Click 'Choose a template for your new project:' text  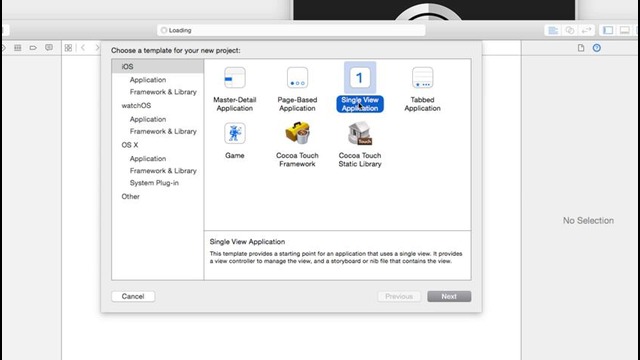(x=176, y=51)
